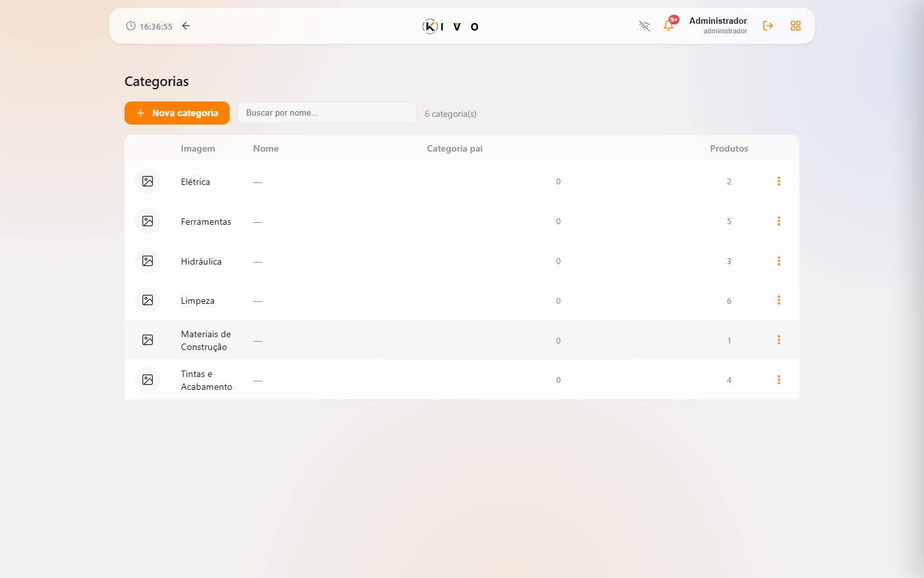
Task: Focus the Buscar por nome search field
Action: pyautogui.click(x=327, y=113)
